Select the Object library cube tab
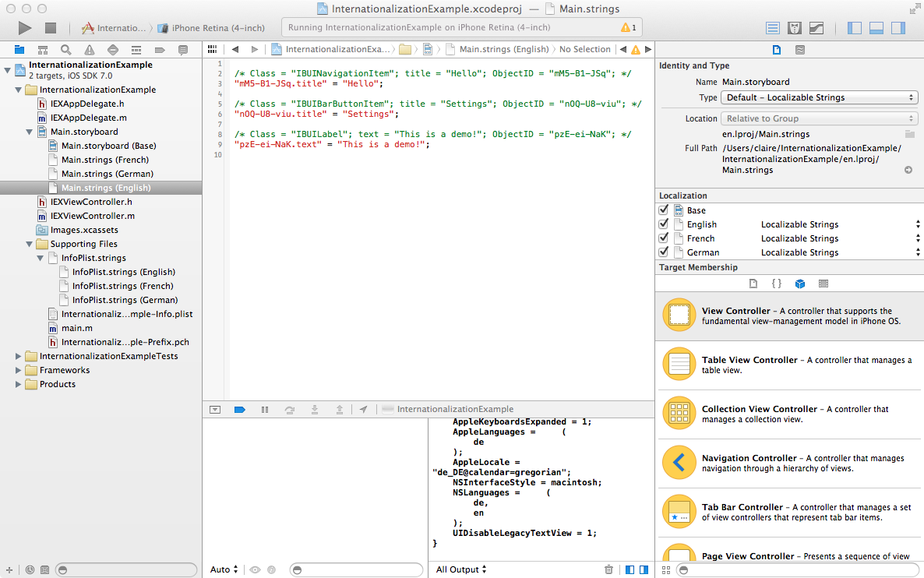The width and height of the screenshot is (924, 578). [799, 284]
